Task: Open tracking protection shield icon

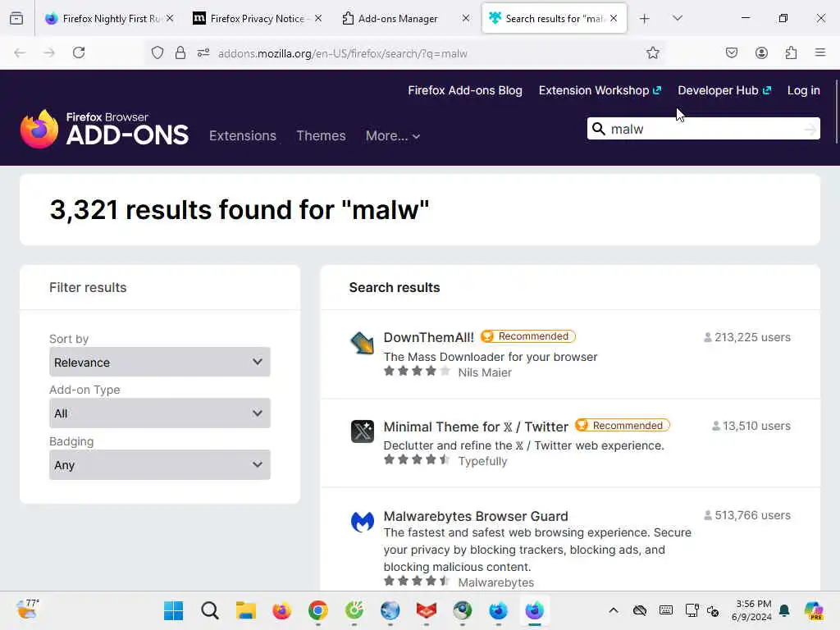Action: [157, 52]
